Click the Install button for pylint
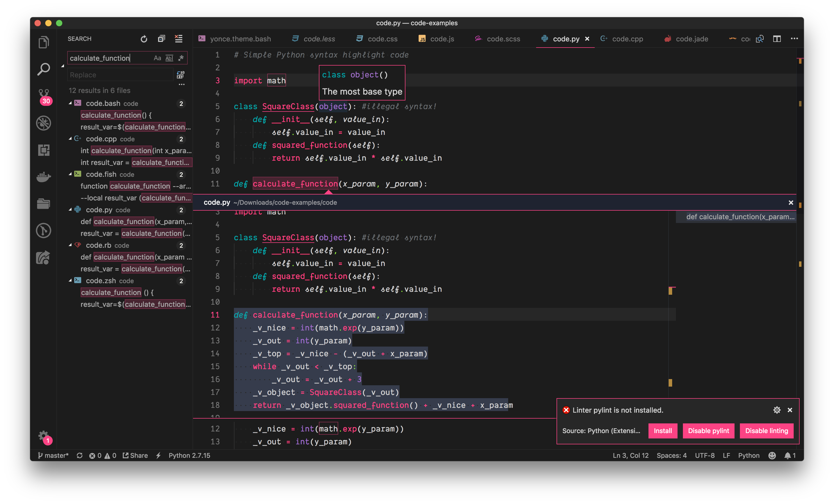Image resolution: width=834 pixels, height=504 pixels. [x=662, y=431]
